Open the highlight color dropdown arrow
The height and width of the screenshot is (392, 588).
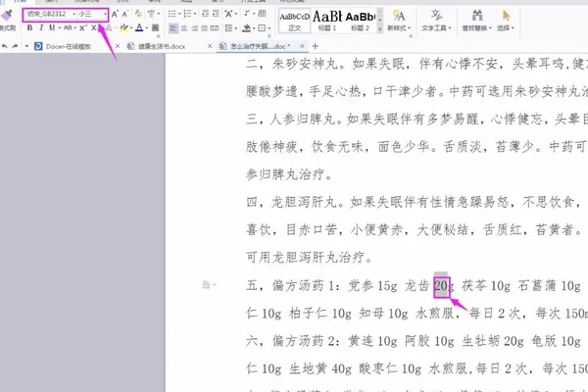pos(131,28)
